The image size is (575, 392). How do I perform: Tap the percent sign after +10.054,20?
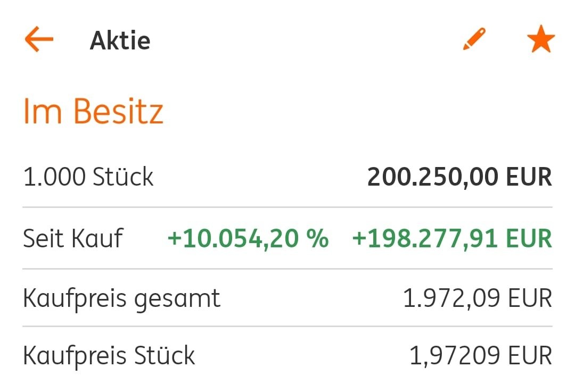point(317,238)
